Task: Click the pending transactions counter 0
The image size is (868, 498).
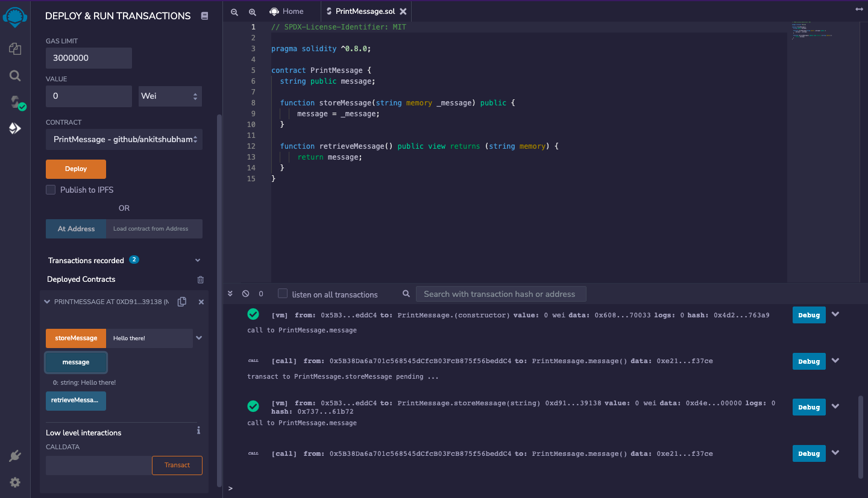Action: point(261,294)
